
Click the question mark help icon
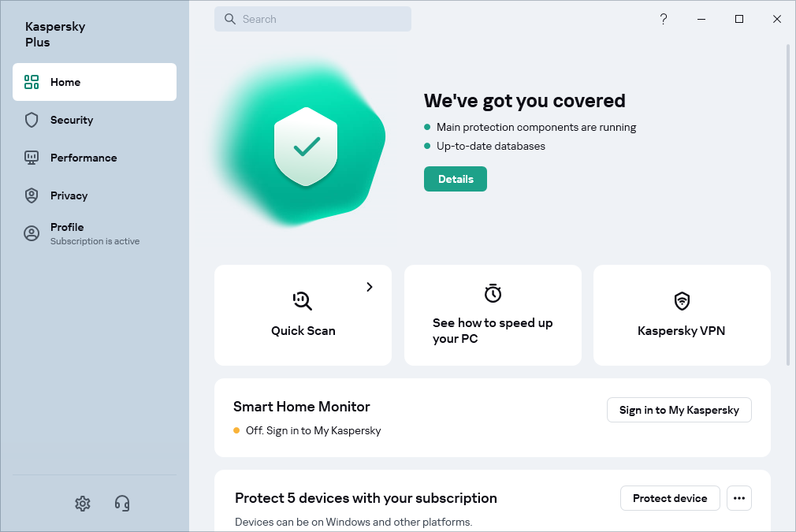point(664,19)
